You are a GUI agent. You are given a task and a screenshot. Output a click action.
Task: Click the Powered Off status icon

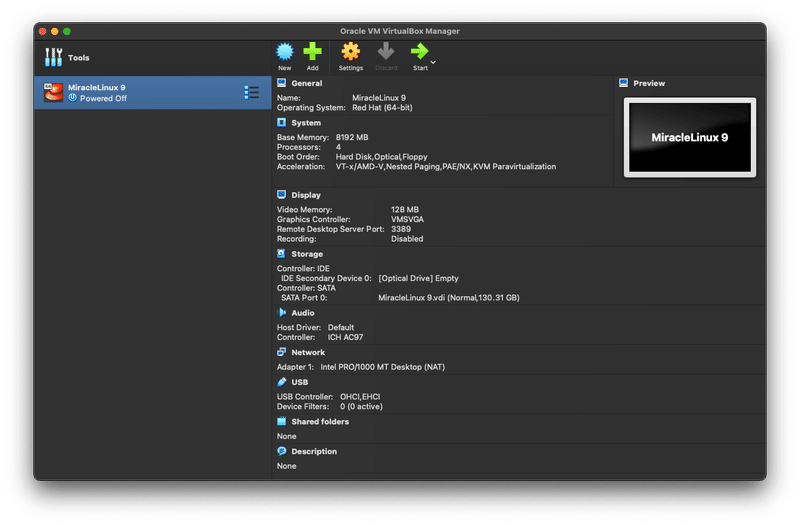point(72,97)
